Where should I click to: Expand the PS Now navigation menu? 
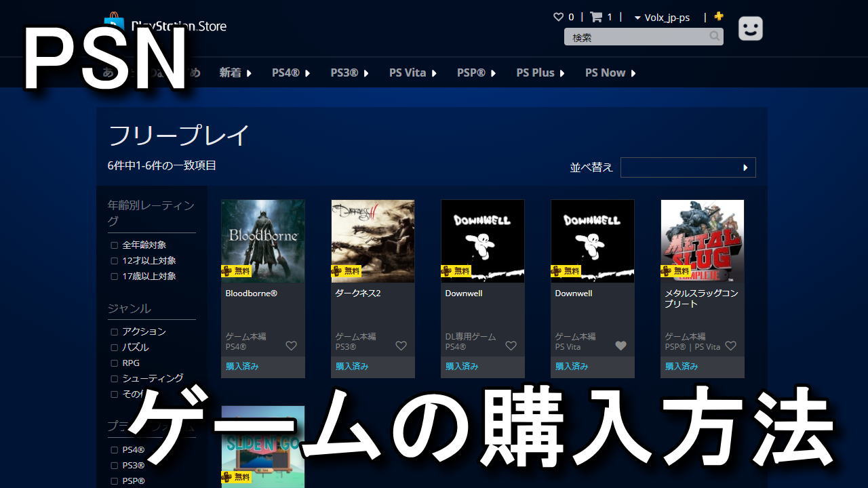click(x=610, y=73)
